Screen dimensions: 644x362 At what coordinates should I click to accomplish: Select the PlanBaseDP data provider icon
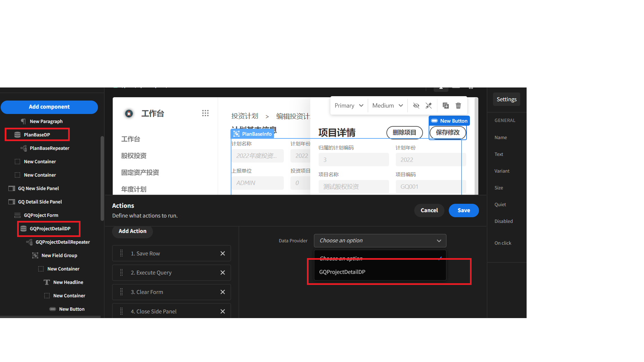[x=17, y=134]
